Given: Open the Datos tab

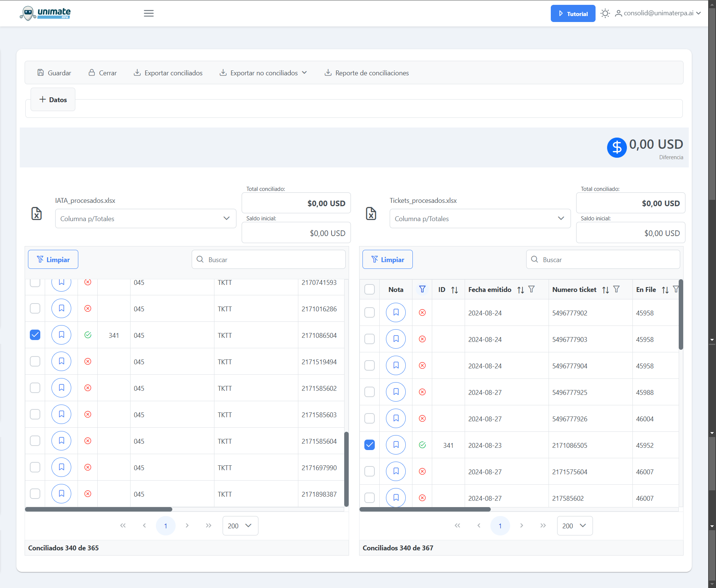Looking at the screenshot, I should [53, 100].
